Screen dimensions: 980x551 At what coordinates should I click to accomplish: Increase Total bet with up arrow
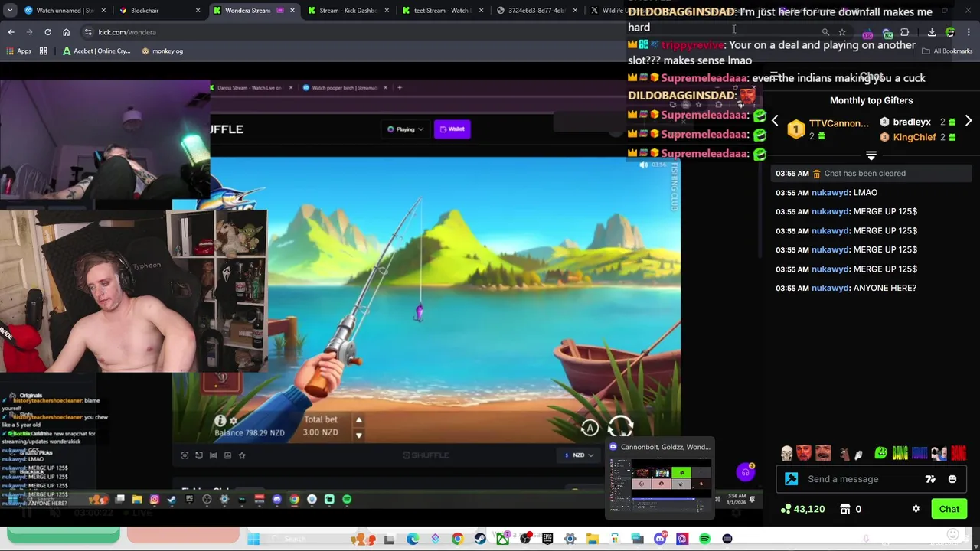(358, 419)
